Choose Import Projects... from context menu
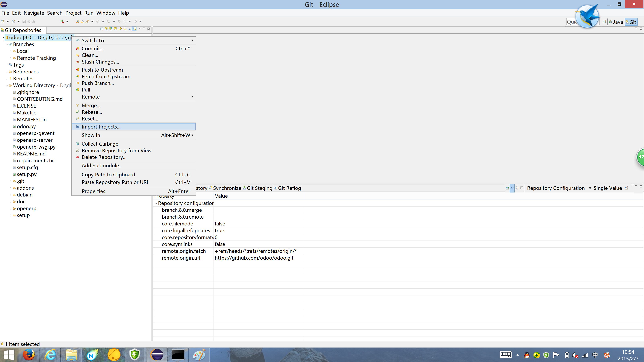This screenshot has height=362, width=644. point(133,127)
